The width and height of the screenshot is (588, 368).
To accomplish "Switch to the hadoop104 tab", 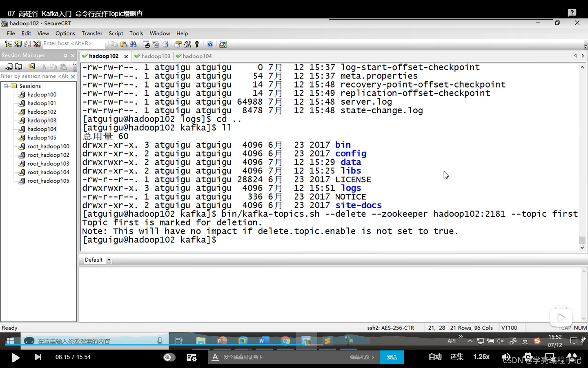I will coord(194,56).
